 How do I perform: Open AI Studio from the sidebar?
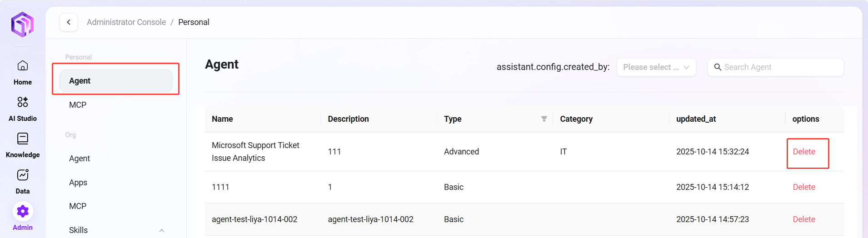23,102
